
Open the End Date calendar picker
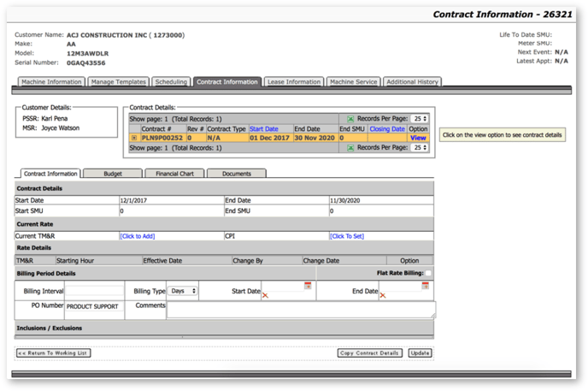click(x=425, y=286)
